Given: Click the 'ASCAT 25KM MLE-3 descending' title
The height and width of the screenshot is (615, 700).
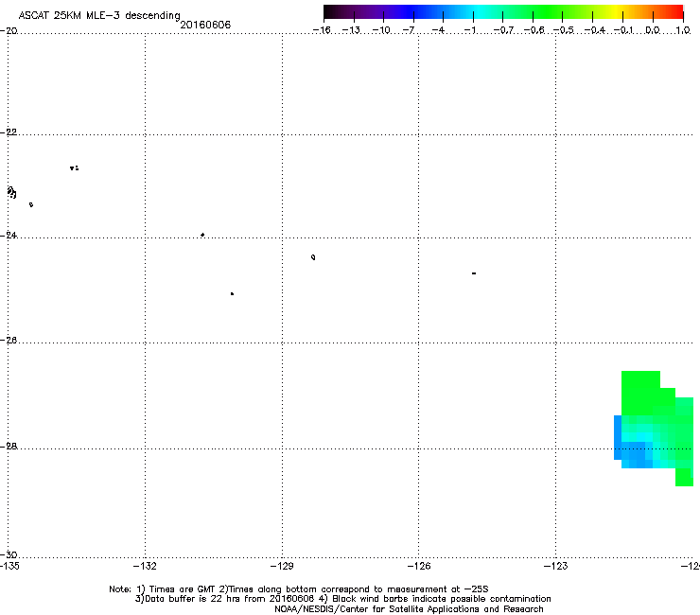Looking at the screenshot, I should click(99, 15).
